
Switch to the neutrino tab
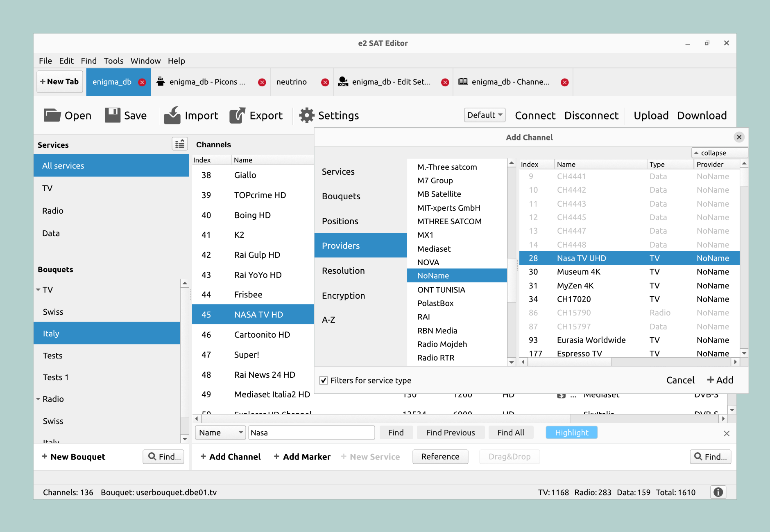pyautogui.click(x=292, y=82)
